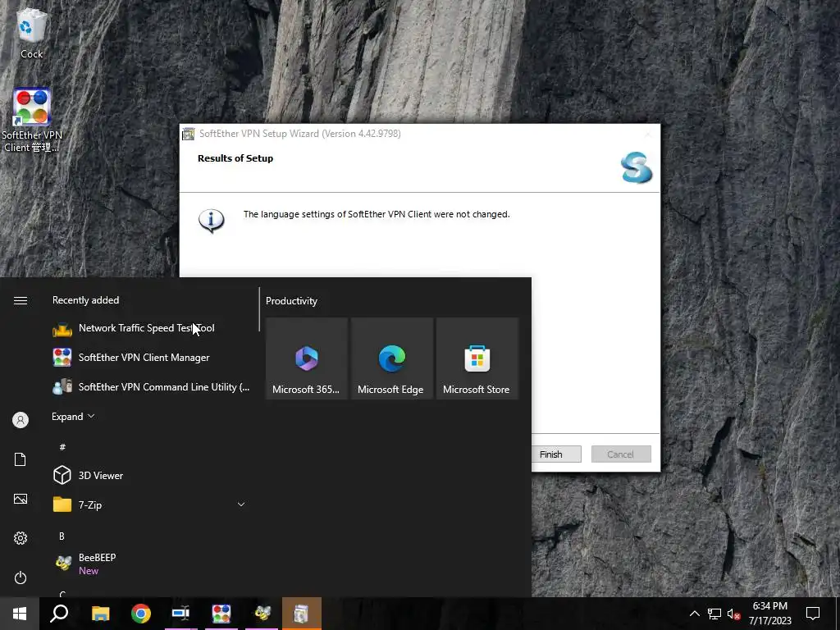The image size is (840, 630).
Task: Open the clock and date flyout
Action: 769,614
